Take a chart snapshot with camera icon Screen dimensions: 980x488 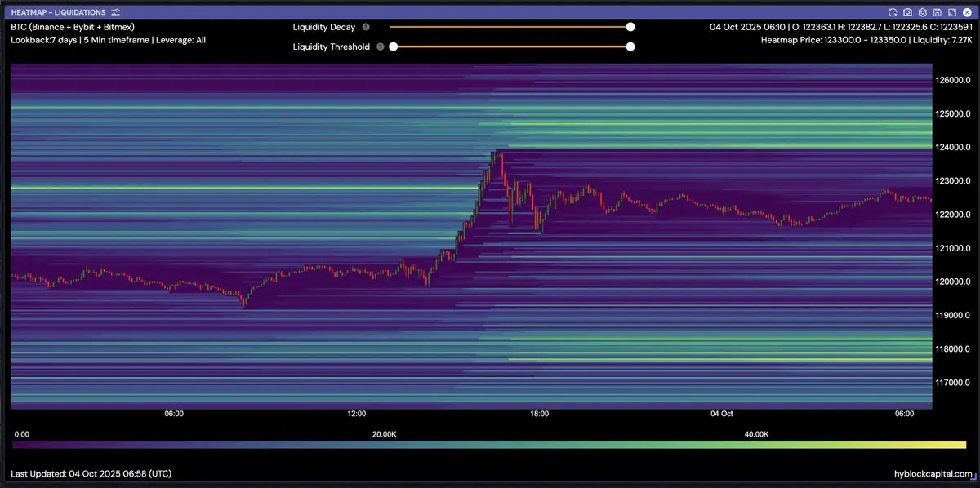pos(907,12)
